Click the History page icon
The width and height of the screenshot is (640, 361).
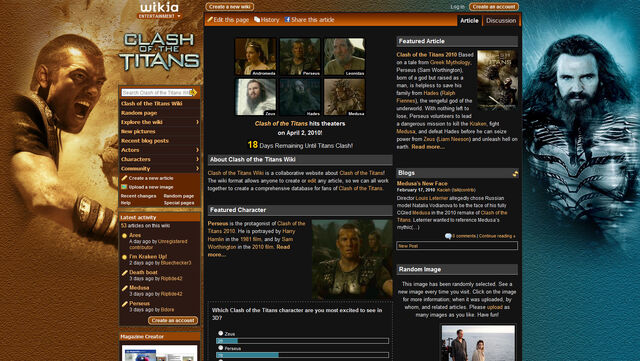[257, 20]
